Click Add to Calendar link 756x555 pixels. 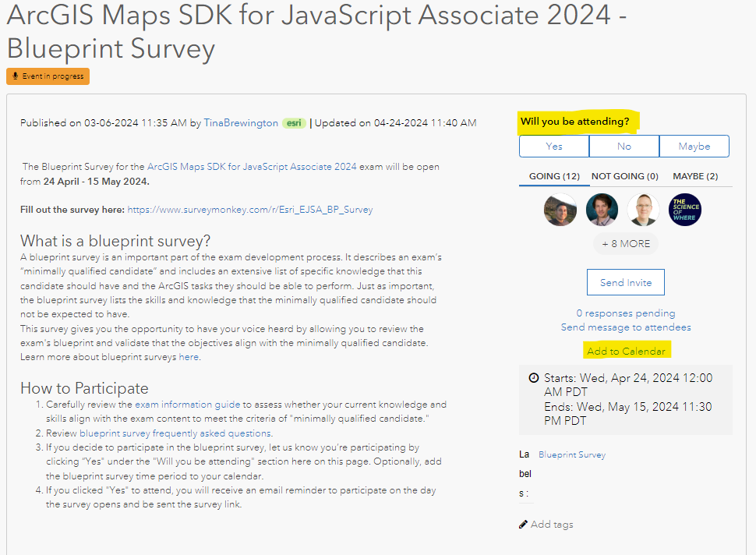pyautogui.click(x=626, y=352)
